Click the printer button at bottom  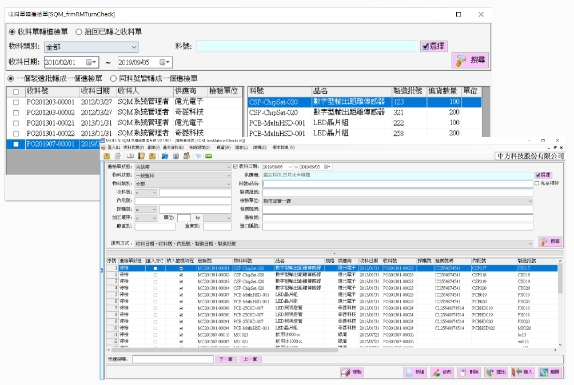[351, 372]
